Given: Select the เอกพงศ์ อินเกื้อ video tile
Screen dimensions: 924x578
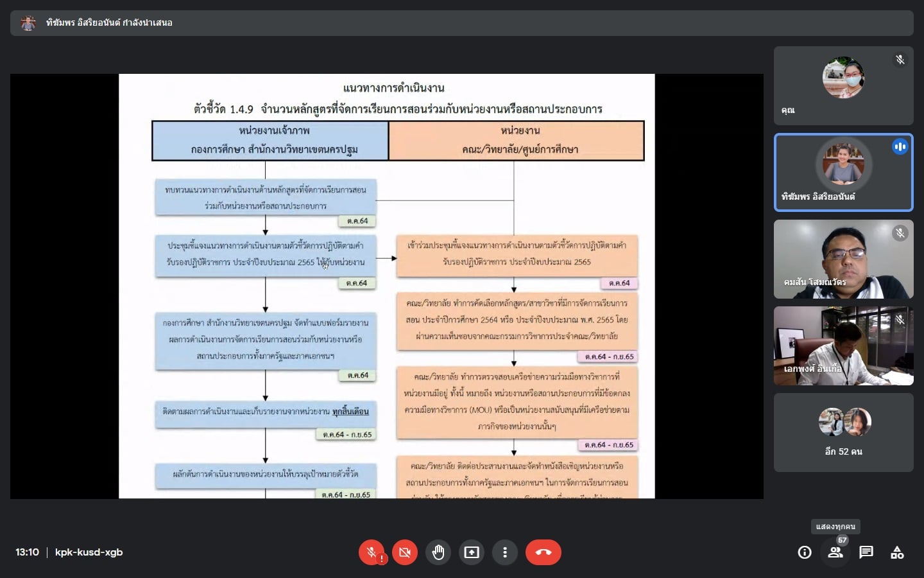Looking at the screenshot, I should [x=843, y=346].
